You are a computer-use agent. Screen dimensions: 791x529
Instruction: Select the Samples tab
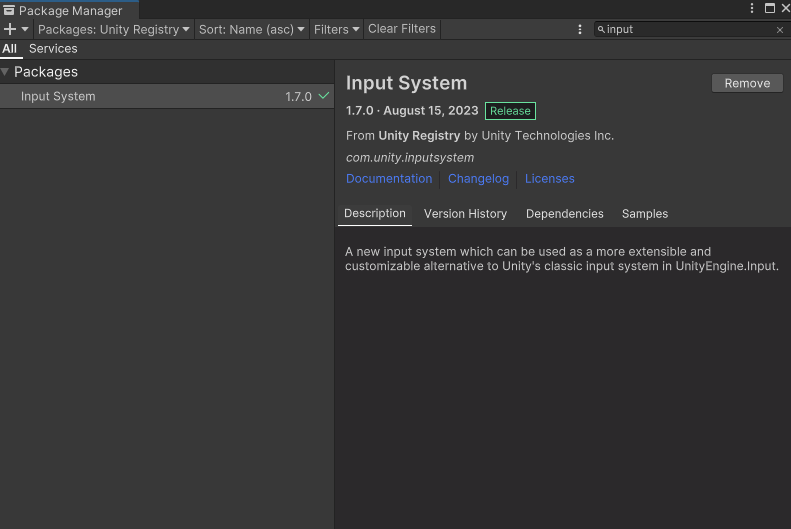645,214
